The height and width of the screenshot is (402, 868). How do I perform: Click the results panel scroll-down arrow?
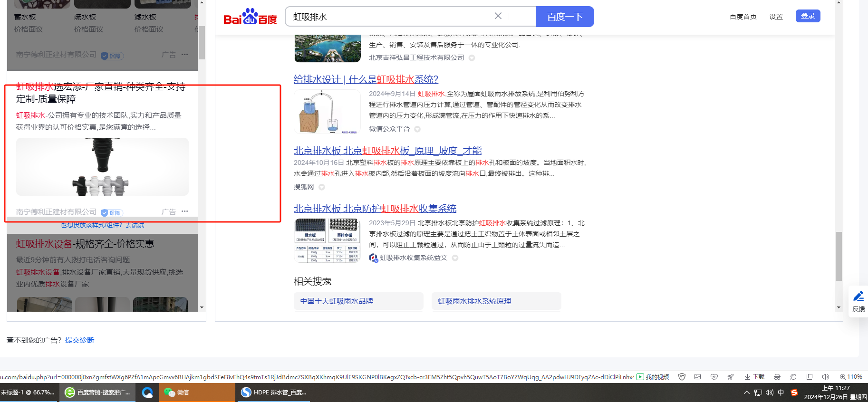(839, 307)
